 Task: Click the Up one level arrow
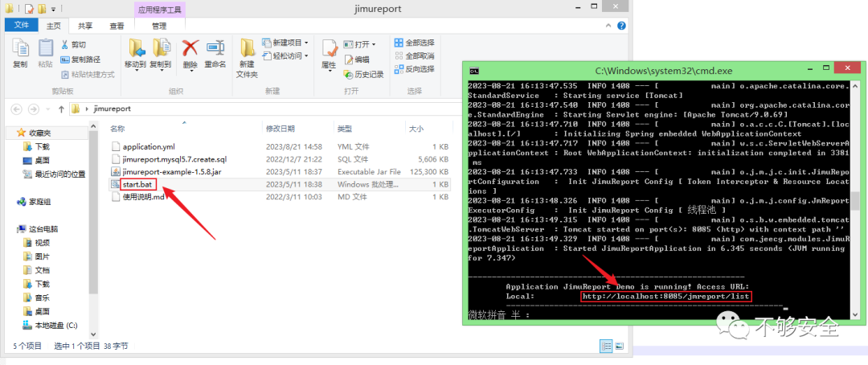(61, 109)
